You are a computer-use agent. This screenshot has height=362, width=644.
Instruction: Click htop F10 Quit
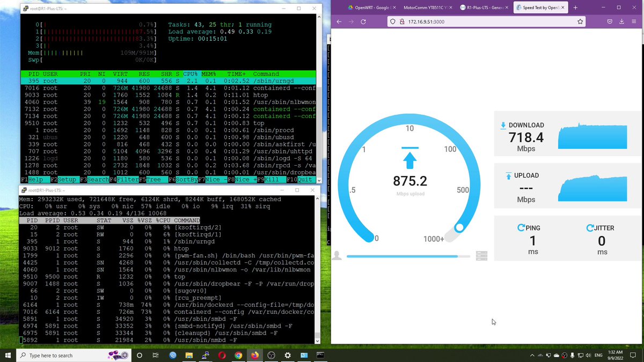pyautogui.click(x=301, y=180)
